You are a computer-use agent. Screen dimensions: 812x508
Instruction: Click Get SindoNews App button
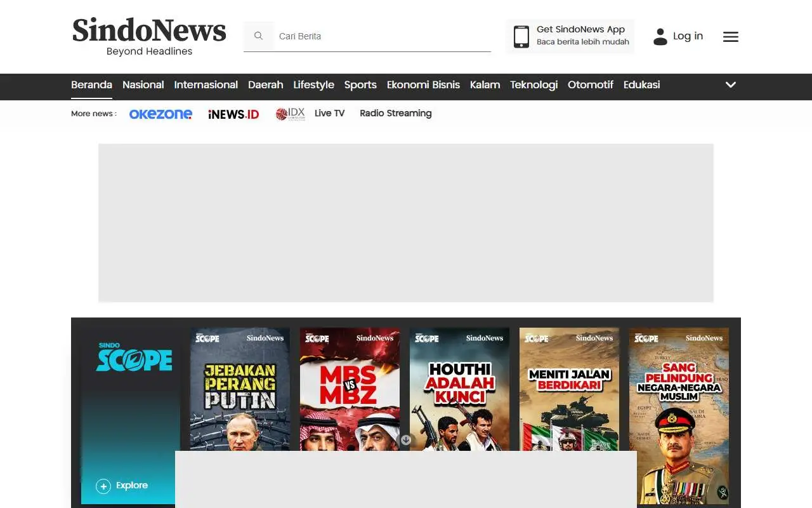pos(570,36)
